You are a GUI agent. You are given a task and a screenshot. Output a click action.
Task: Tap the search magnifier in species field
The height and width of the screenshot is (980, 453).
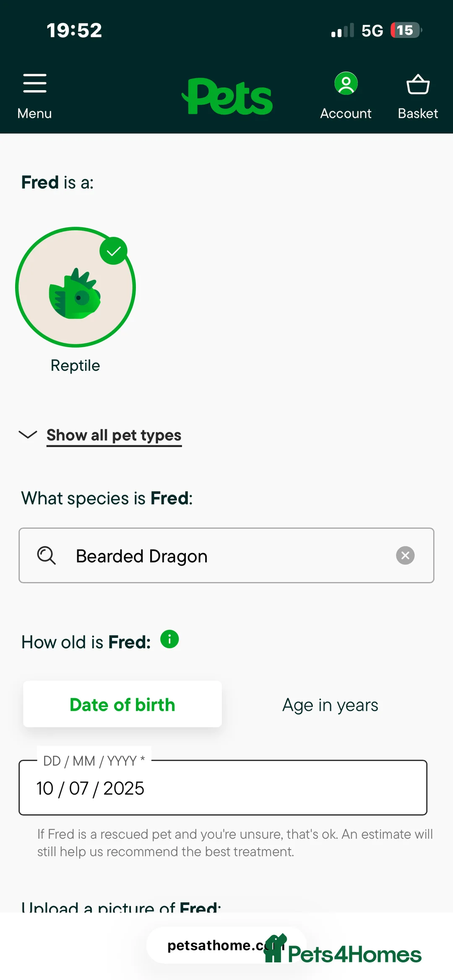point(46,556)
